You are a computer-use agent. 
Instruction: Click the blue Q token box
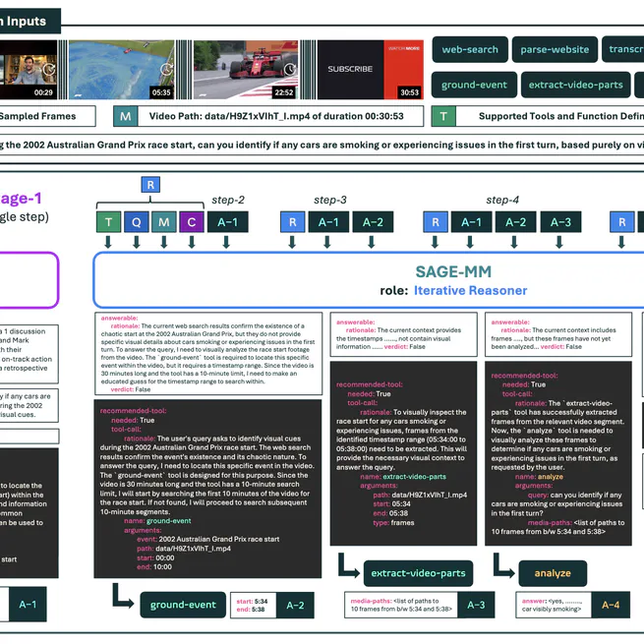137,222
